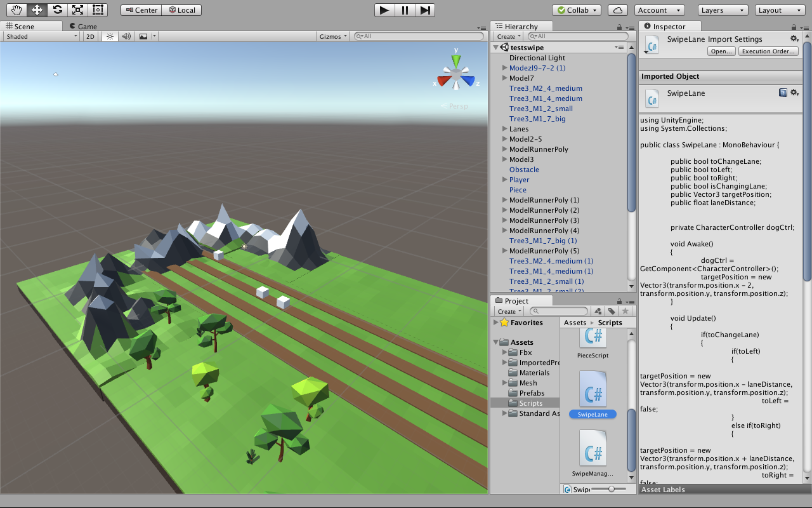Screen dimensions: 812x508
Task: Click the Open script button
Action: (721, 51)
